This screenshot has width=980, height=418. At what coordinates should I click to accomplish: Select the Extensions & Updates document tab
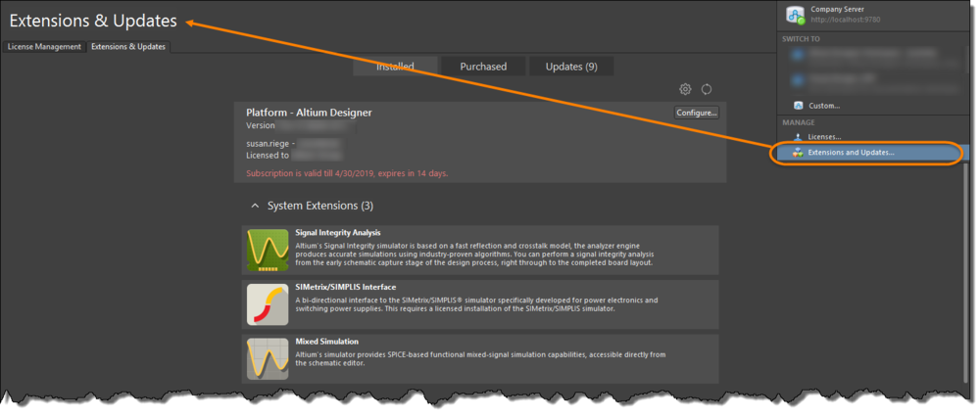[128, 46]
